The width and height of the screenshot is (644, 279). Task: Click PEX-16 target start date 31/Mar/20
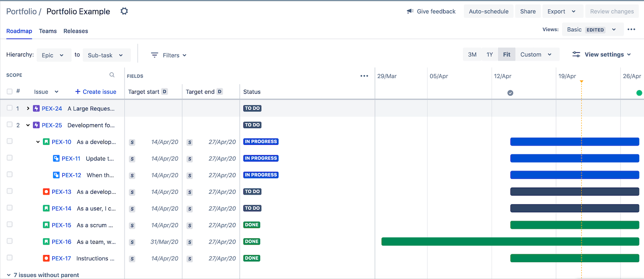tap(164, 242)
